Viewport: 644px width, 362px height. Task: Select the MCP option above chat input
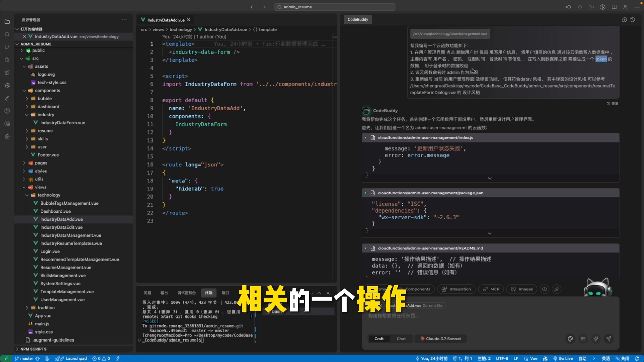pyautogui.click(x=491, y=289)
